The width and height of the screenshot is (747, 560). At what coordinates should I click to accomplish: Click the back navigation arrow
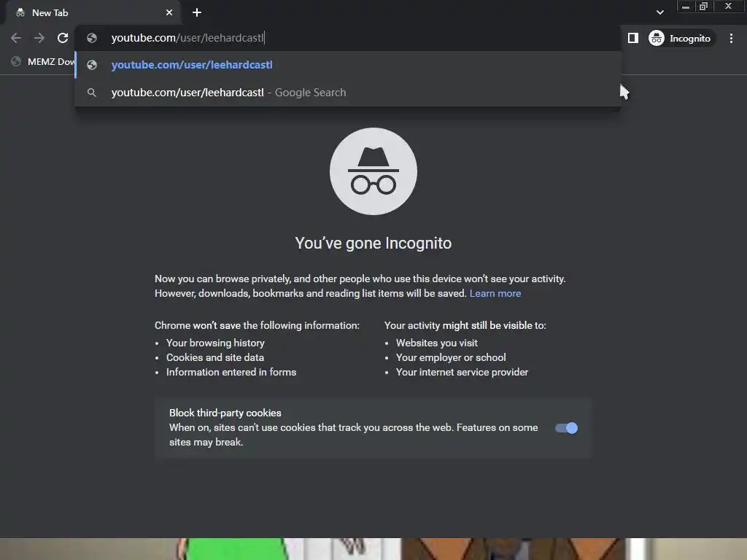pyautogui.click(x=16, y=38)
